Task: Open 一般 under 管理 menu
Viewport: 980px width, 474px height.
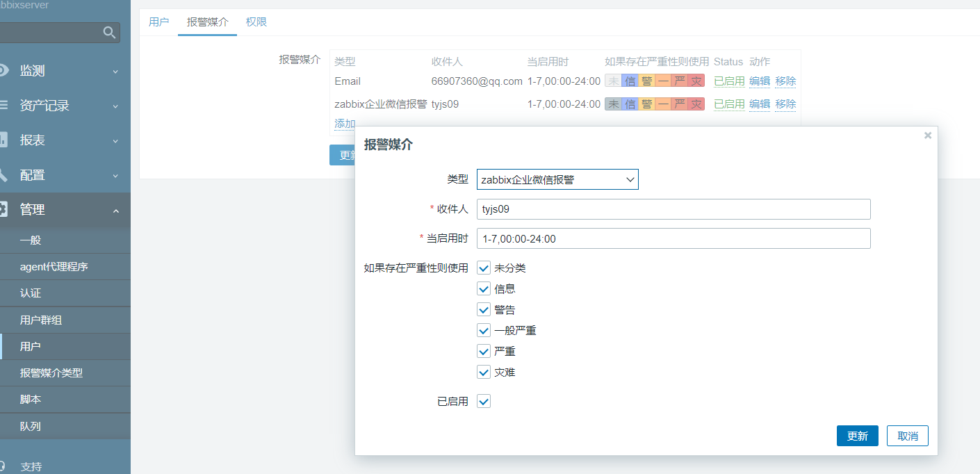Action: click(65, 240)
